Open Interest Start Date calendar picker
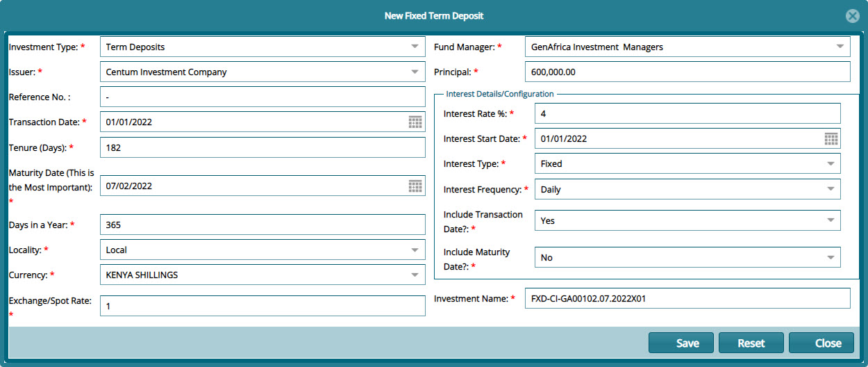Image resolution: width=868 pixels, height=367 pixels. tap(831, 138)
